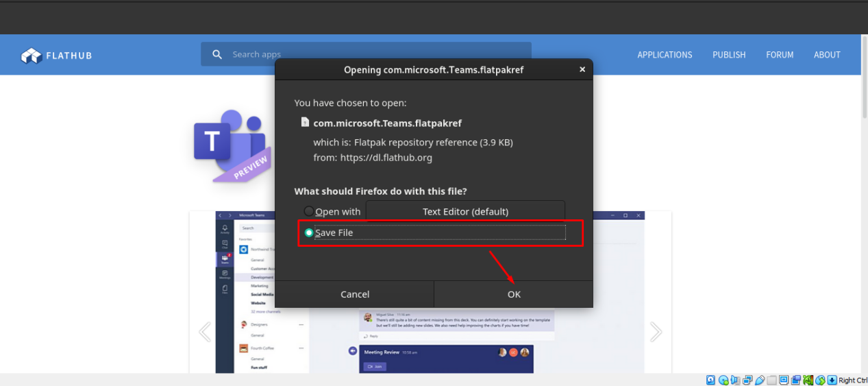Click the VirtualBox network adapters icon

point(747,380)
